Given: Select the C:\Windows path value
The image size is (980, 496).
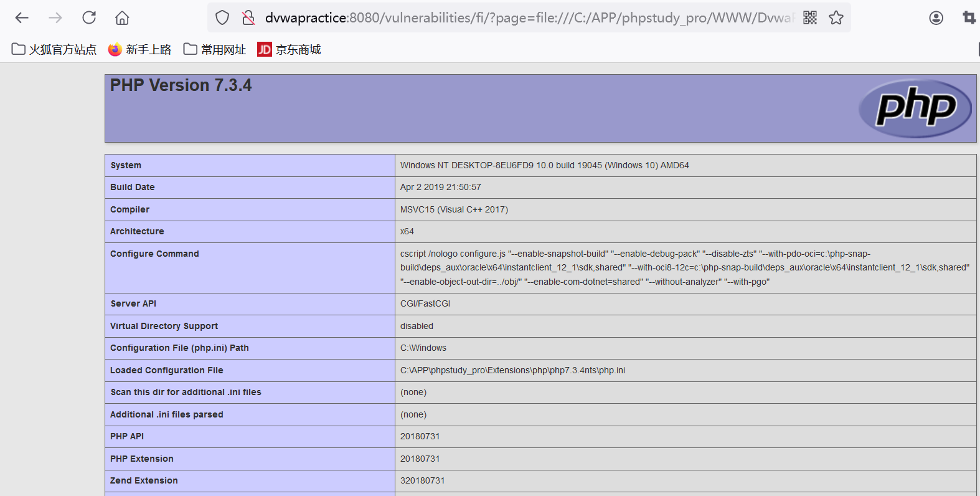Looking at the screenshot, I should [x=423, y=348].
